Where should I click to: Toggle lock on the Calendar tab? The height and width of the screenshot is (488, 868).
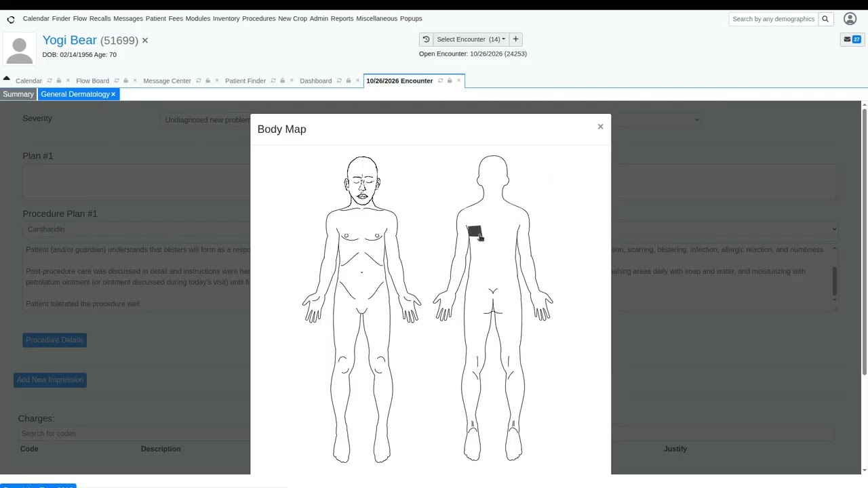58,81
